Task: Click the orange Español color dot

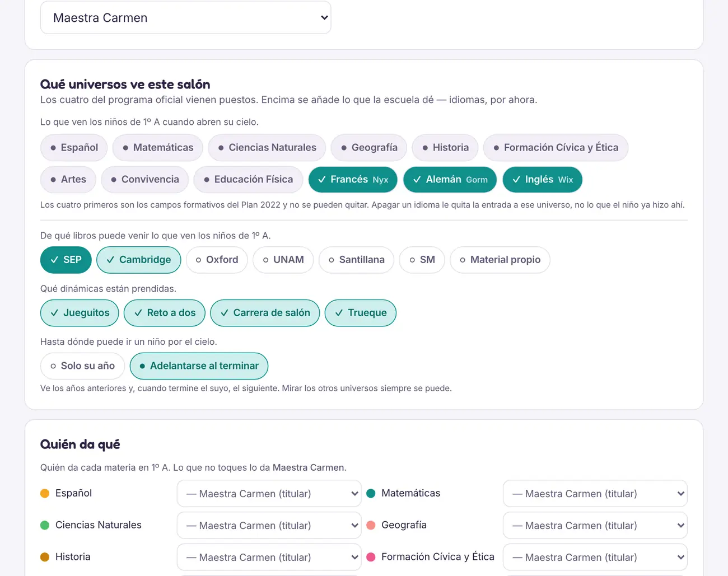Action: coord(45,493)
